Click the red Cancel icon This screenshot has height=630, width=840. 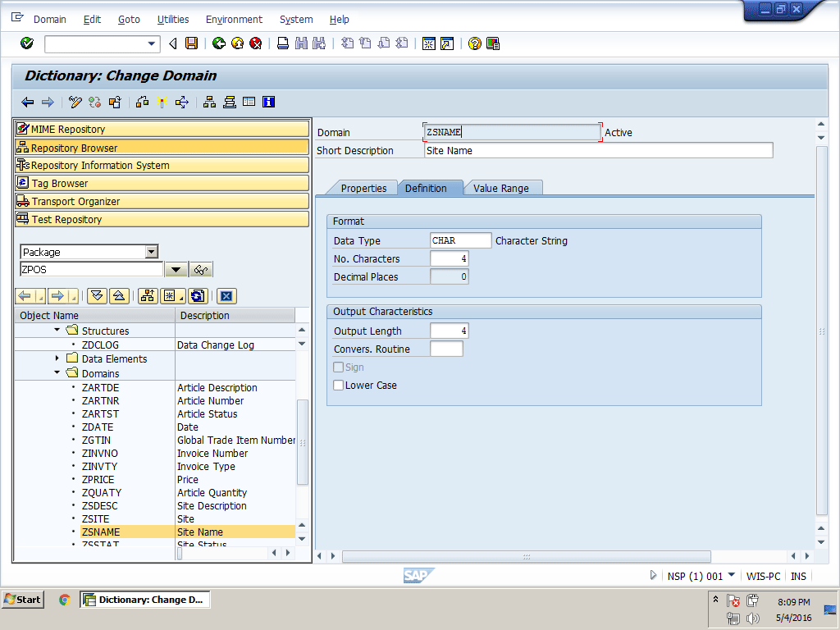255,43
